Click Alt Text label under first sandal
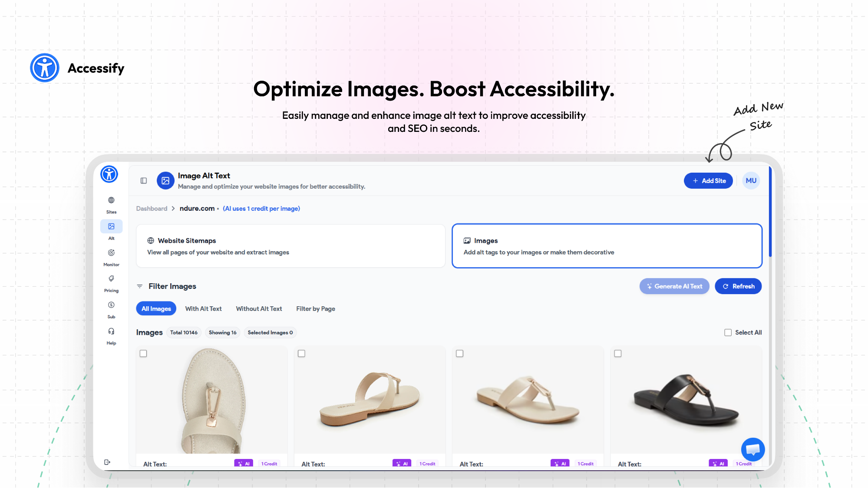The height and width of the screenshot is (488, 868). pyautogui.click(x=155, y=464)
